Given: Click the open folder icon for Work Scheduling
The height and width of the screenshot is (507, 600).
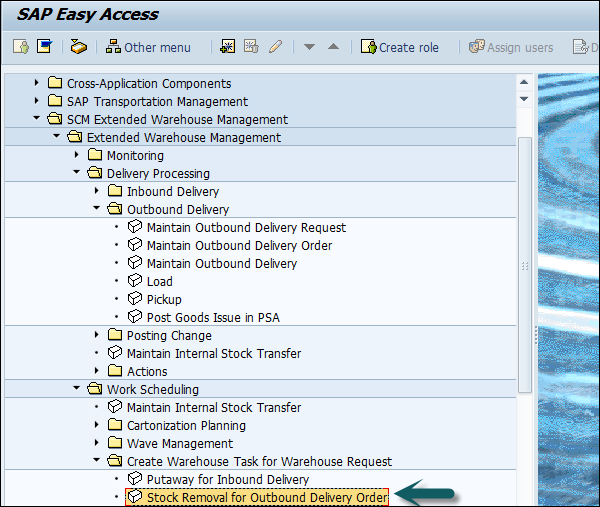Looking at the screenshot, I should coord(95,389).
